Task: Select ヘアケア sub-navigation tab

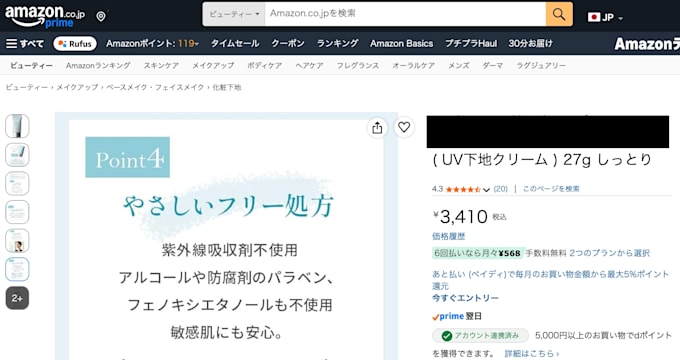Action: (309, 65)
